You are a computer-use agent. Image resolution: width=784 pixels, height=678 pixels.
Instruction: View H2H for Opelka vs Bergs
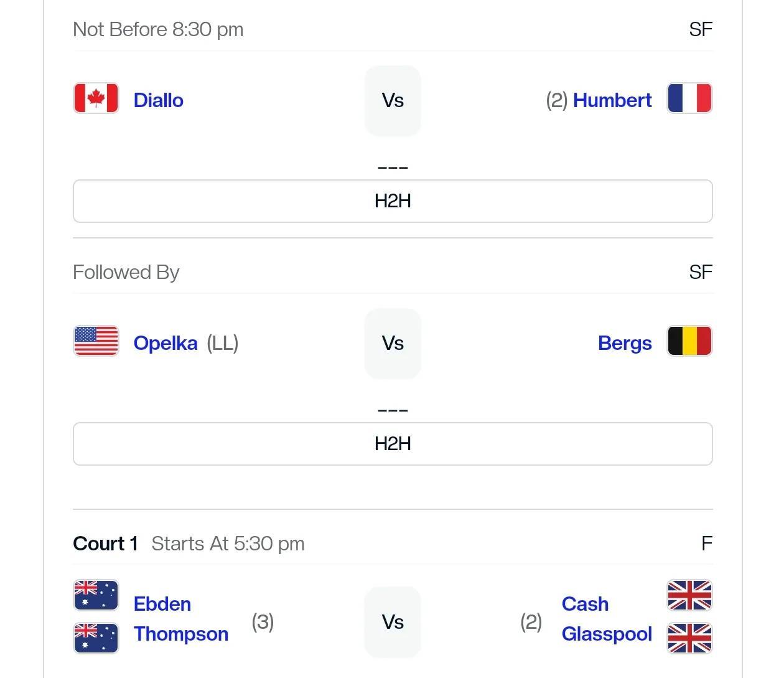393,444
